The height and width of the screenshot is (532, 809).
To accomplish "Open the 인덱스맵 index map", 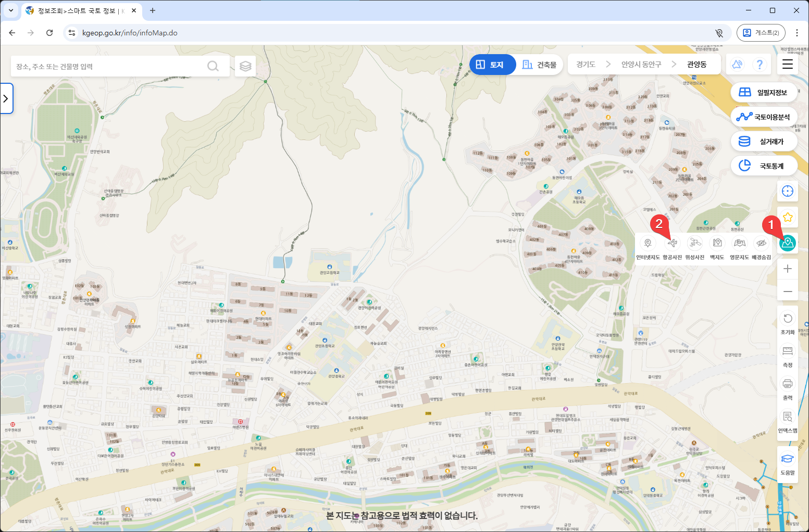I will click(x=787, y=421).
